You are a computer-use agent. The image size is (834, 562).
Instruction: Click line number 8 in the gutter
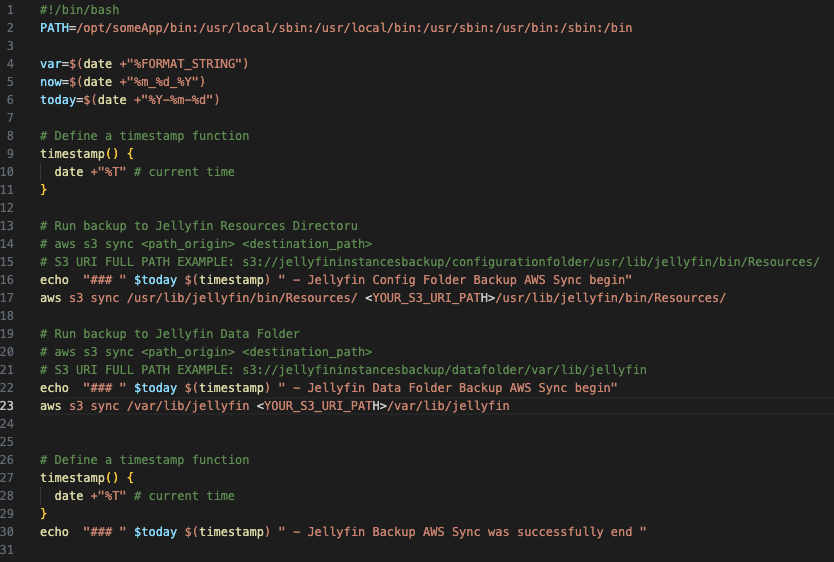pyautogui.click(x=10, y=136)
